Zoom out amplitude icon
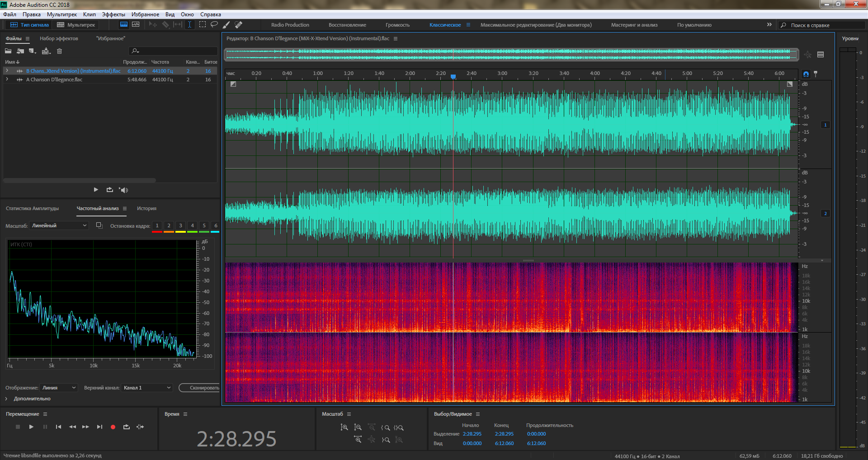This screenshot has height=460, width=868. (358, 427)
